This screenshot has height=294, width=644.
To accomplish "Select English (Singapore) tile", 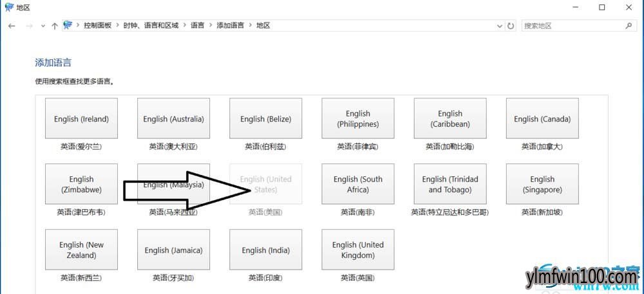I will tap(542, 184).
